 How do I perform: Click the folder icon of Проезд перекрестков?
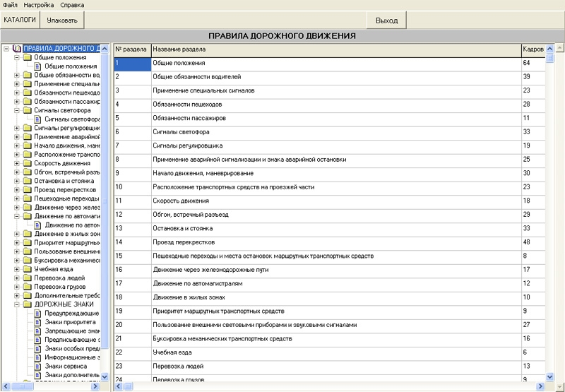click(x=28, y=190)
